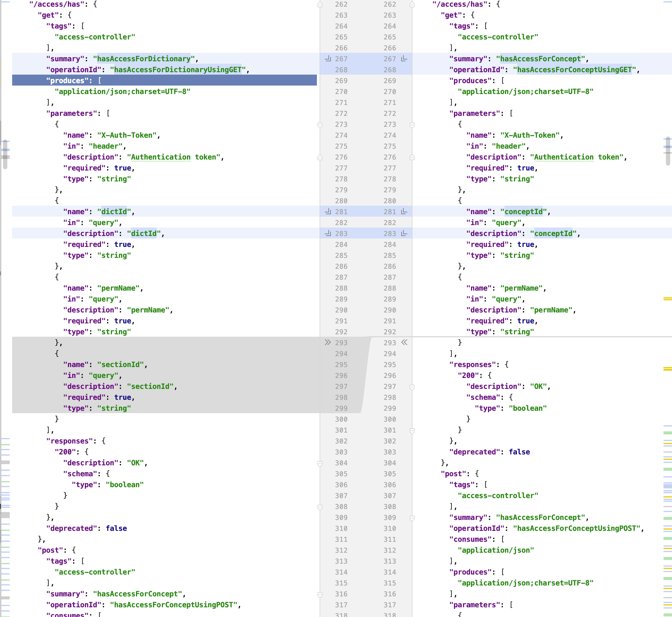Apply the dictId change at line 281 rightward
Viewport: 672px width, 617px height.
tap(328, 212)
